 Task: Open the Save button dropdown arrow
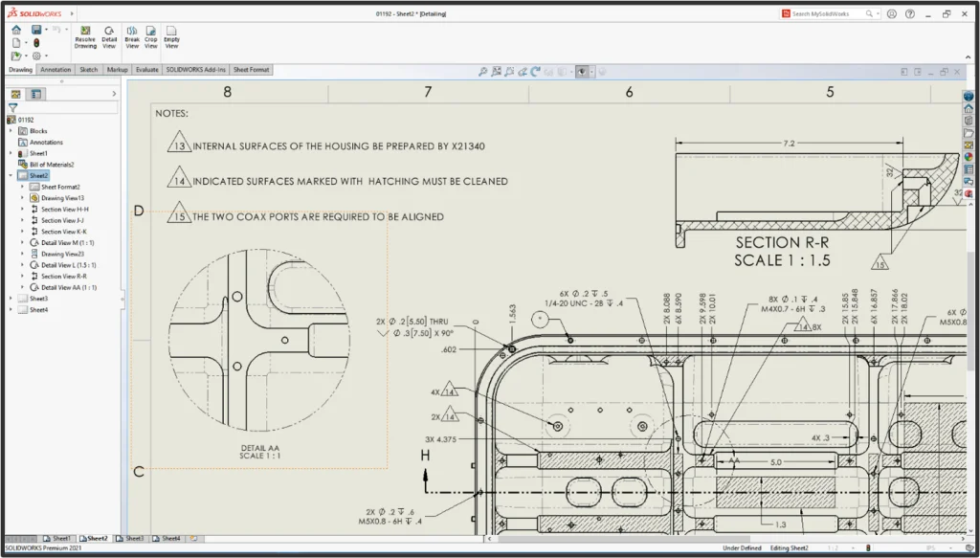47,30
